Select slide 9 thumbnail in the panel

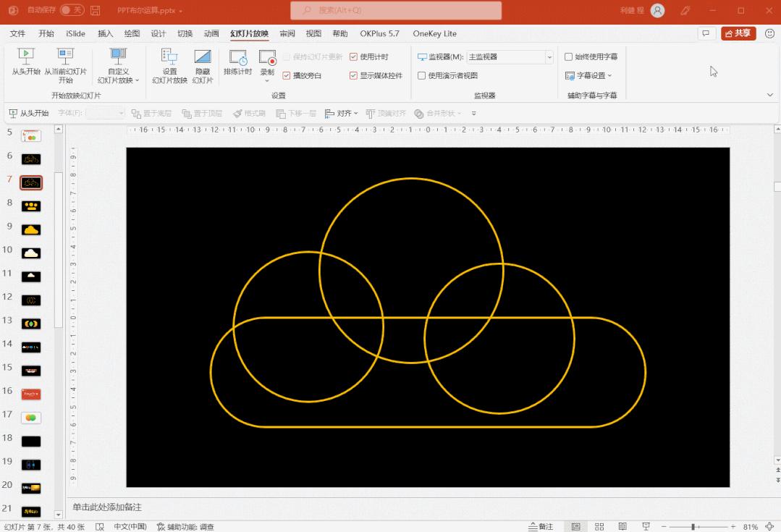click(x=31, y=229)
